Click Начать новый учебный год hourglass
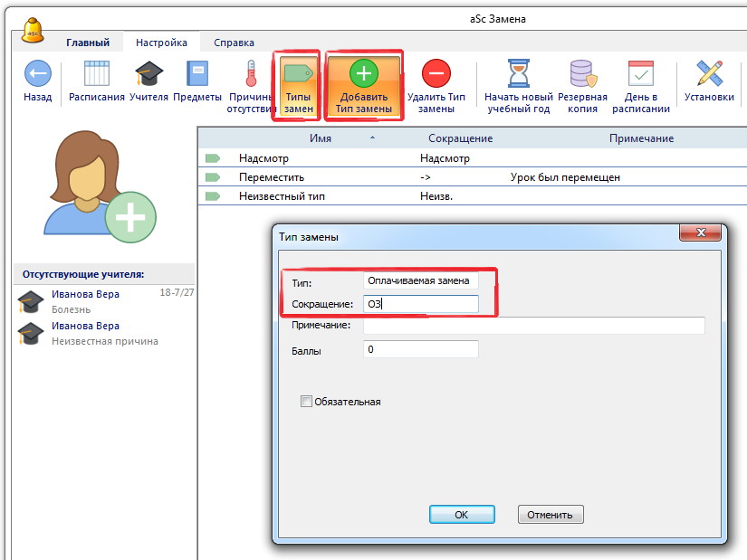 (518, 73)
